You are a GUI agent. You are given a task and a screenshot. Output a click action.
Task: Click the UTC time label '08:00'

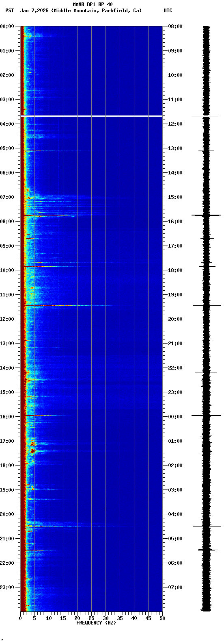pos(175,26)
